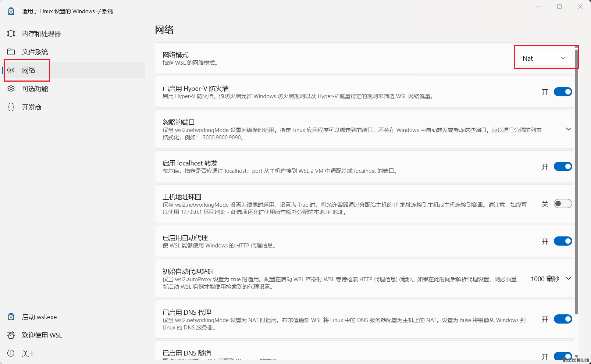Expand the 忽略的端口 setting
Viewport: 591px width, 364px height.
[x=568, y=129]
